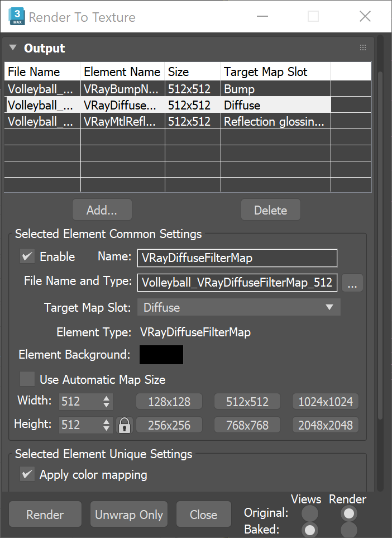Open the Target Map Slot dropdown

point(239,307)
